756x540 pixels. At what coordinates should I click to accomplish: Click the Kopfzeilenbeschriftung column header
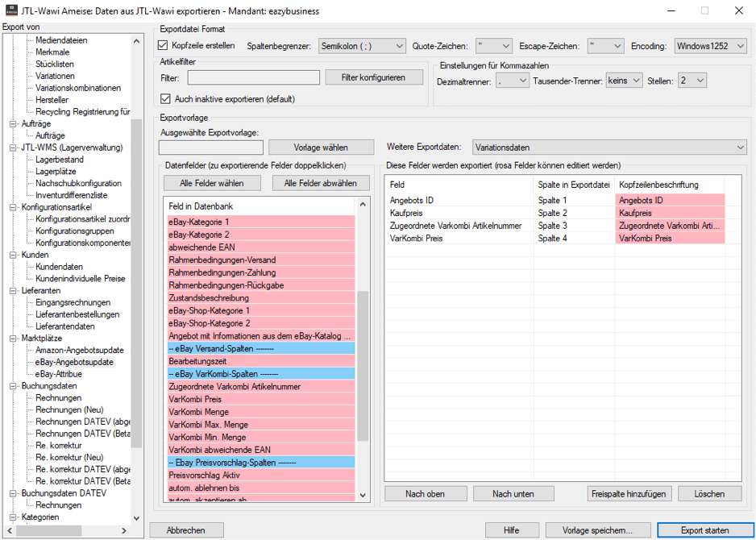click(671, 185)
